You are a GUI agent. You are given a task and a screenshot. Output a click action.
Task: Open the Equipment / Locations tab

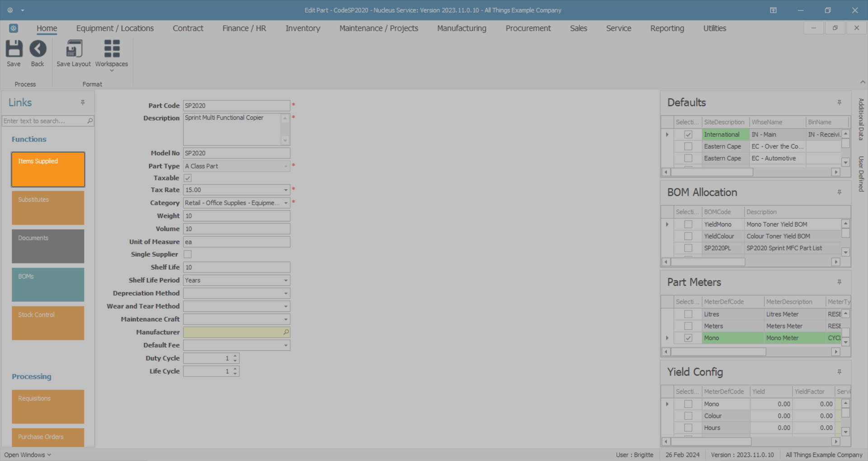click(x=115, y=28)
